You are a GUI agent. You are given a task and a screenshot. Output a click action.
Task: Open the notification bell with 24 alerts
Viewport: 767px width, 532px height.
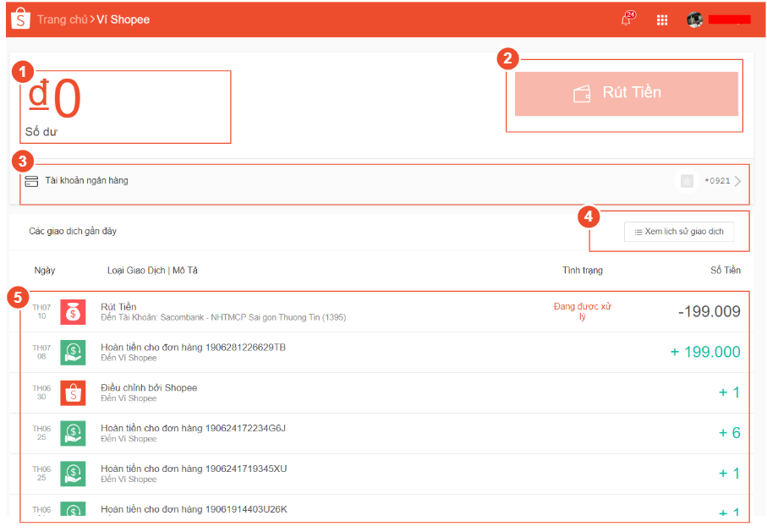click(627, 19)
